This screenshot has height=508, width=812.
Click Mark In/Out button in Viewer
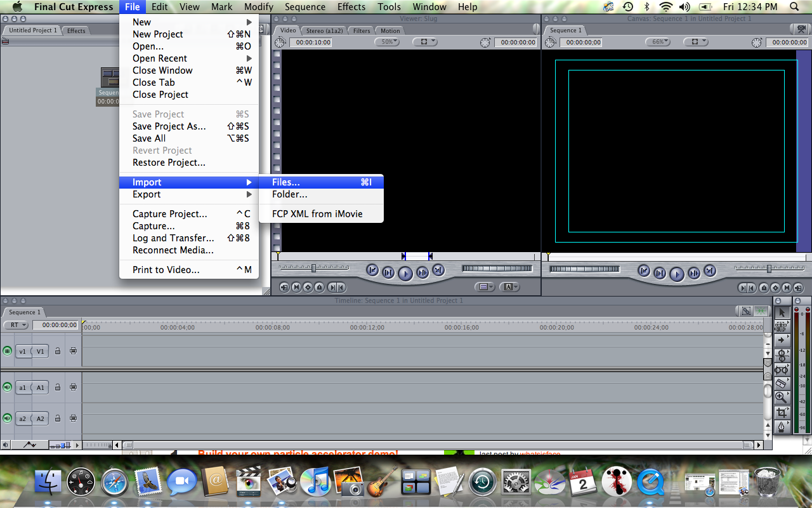point(337,287)
